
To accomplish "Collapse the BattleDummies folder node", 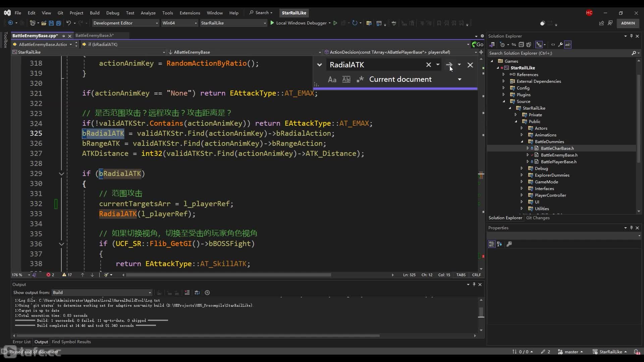I will (x=522, y=141).
